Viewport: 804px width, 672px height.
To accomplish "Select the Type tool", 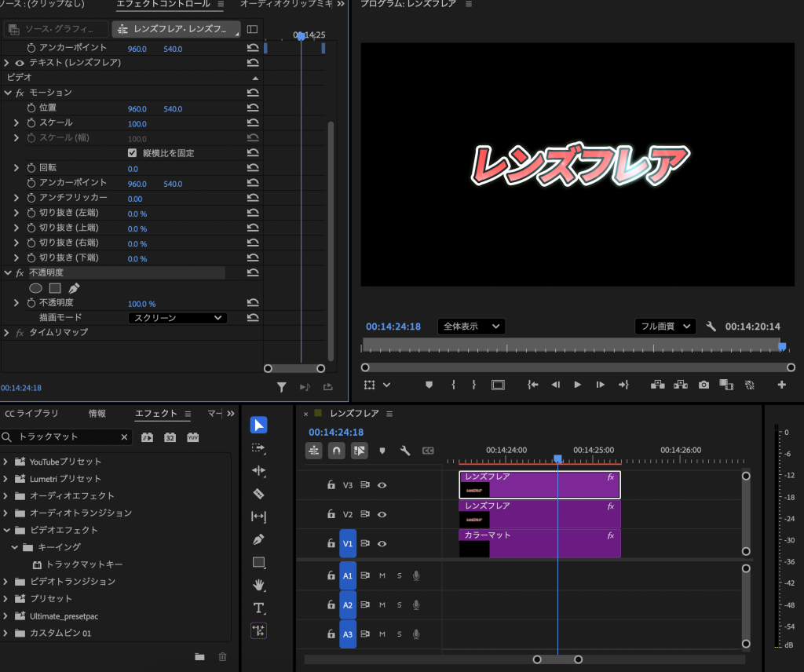I will coord(258,608).
